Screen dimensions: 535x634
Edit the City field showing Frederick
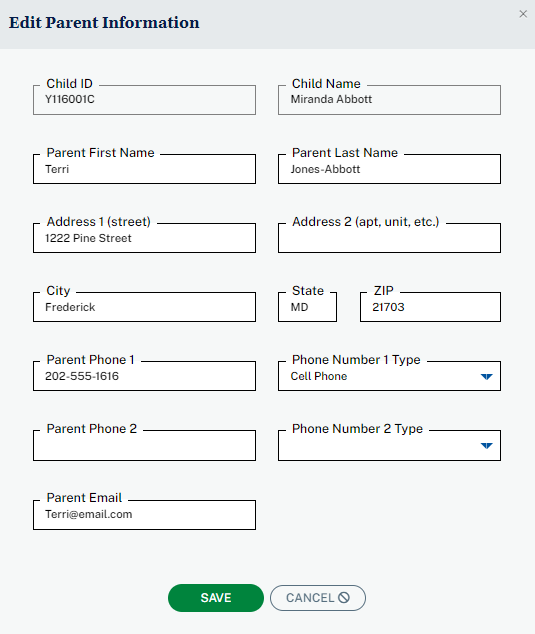[144, 307]
